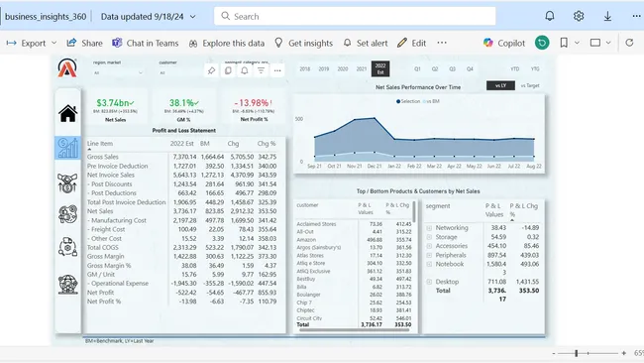Open the Supply Chain view icon in the sidebar
This screenshot has width=644, height=363.
(x=67, y=247)
